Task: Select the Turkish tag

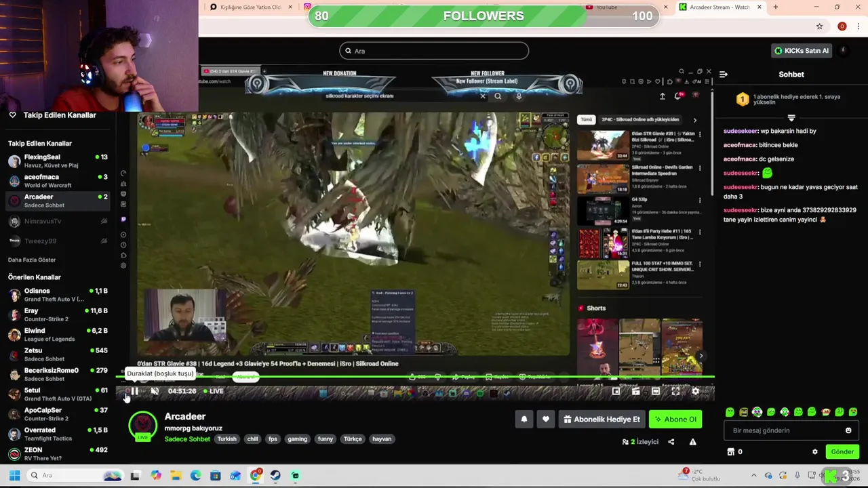Action: [226, 439]
